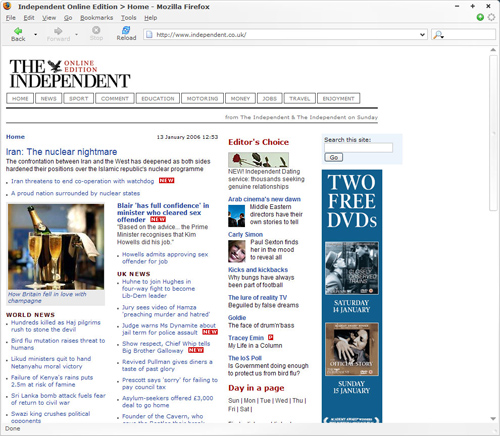Open the Bookmarks menu
The height and width of the screenshot is (436, 500).
coord(97,18)
